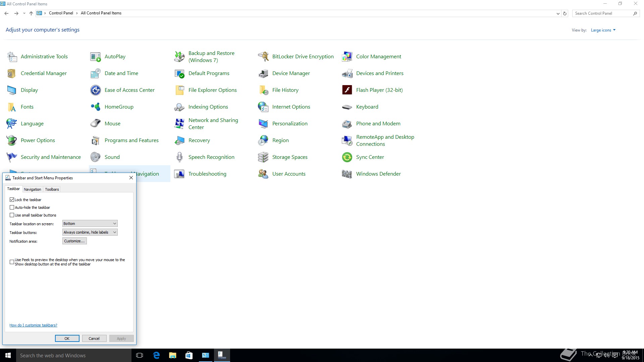Click the disabled Apply button
The height and width of the screenshot is (362, 644).
pyautogui.click(x=121, y=339)
